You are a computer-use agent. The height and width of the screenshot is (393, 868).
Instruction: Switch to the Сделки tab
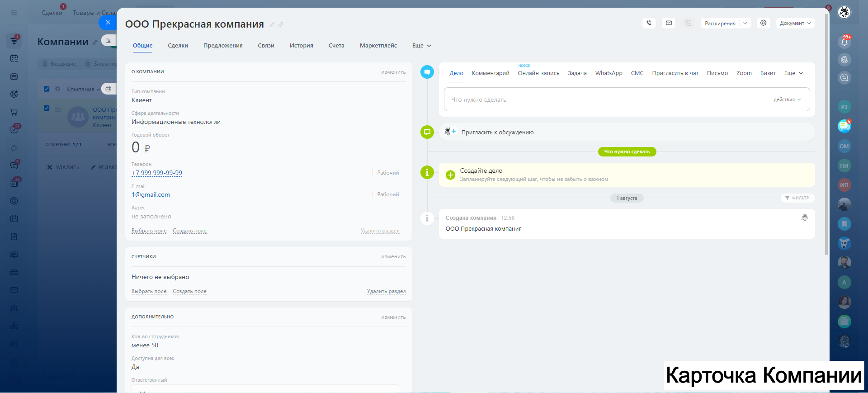pos(178,46)
